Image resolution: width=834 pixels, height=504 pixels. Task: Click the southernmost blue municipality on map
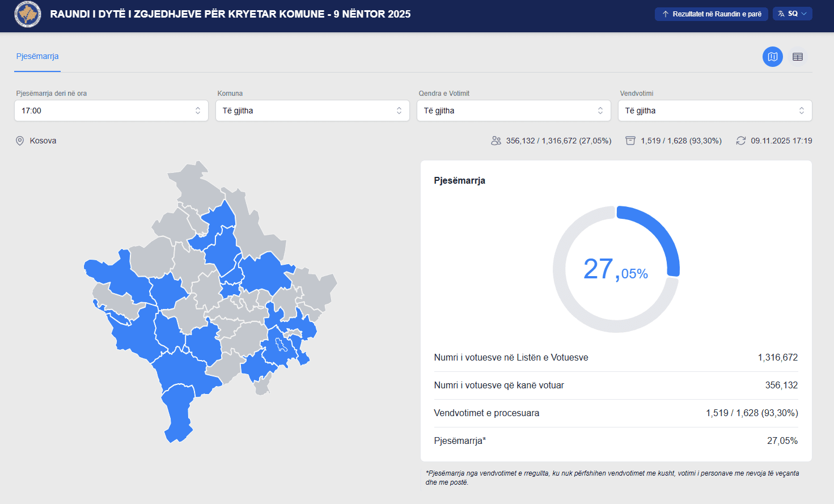[178, 411]
